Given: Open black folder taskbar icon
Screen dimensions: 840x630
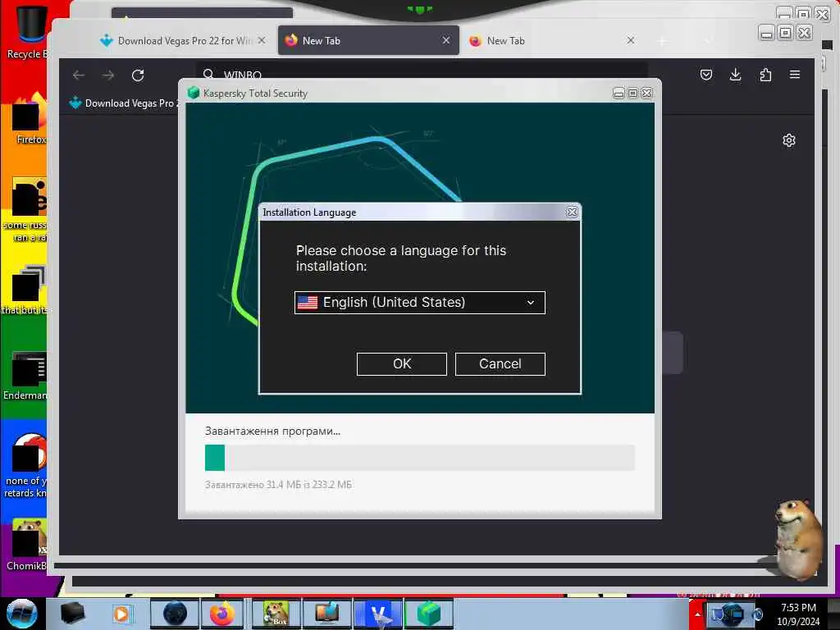Looking at the screenshot, I should pyautogui.click(x=72, y=614).
